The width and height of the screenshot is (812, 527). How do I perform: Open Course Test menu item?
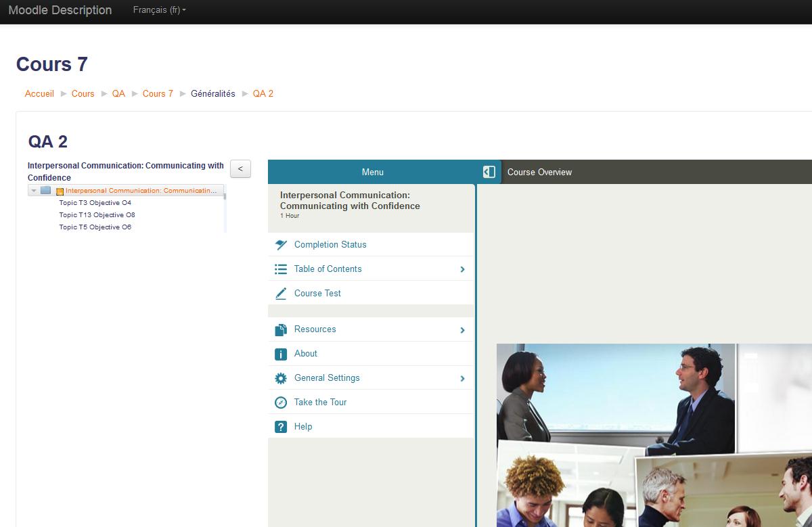coord(371,293)
